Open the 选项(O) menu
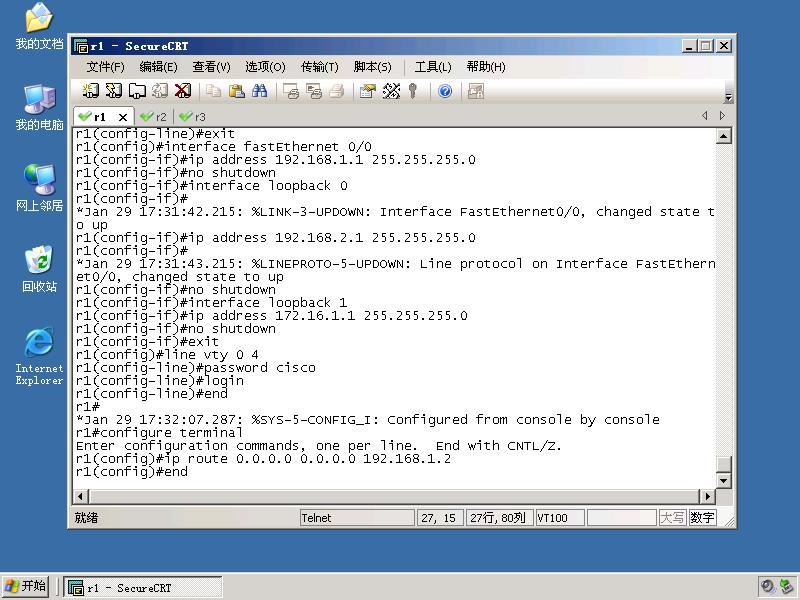Screen dimensions: 800x600 pyautogui.click(x=265, y=67)
